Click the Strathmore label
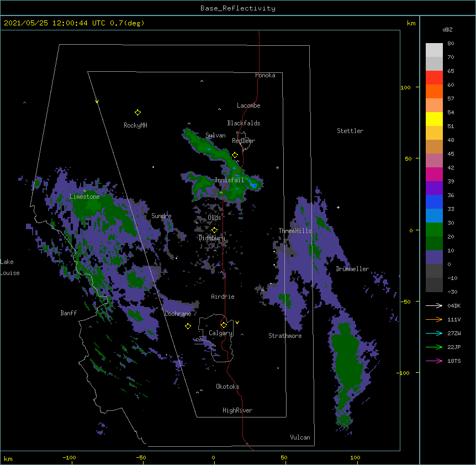The image size is (476, 465). tap(285, 336)
